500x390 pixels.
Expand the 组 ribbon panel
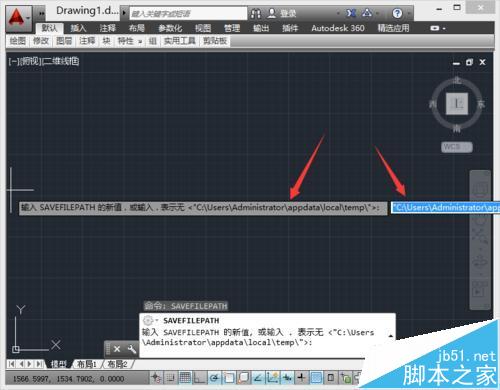[x=153, y=41]
